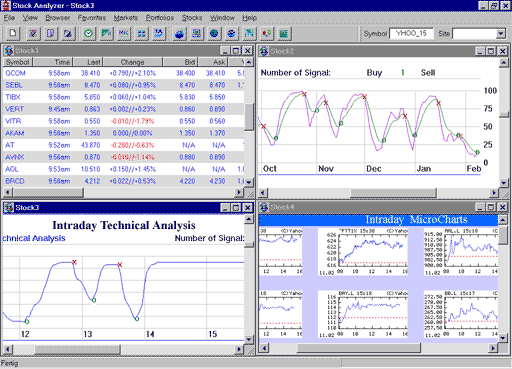Screen dimensions: 512x369
Task: Click the BB.L 15:17 intraday microchart
Action: point(461,314)
